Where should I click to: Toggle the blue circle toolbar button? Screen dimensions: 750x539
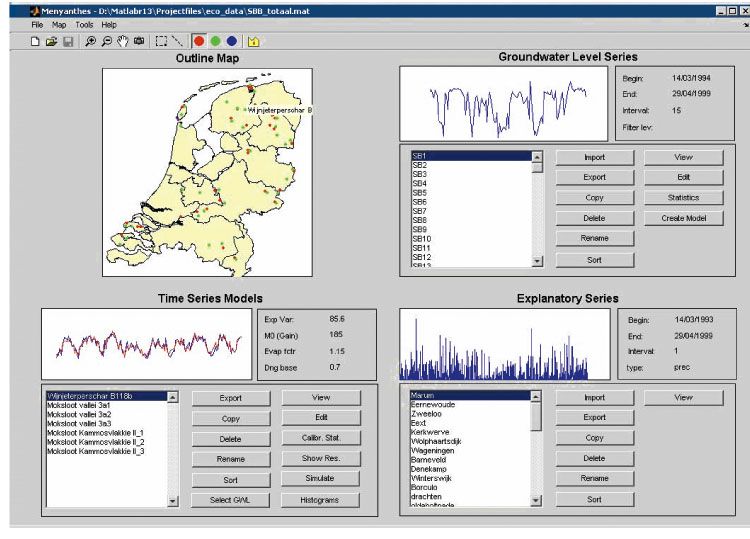pyautogui.click(x=231, y=41)
